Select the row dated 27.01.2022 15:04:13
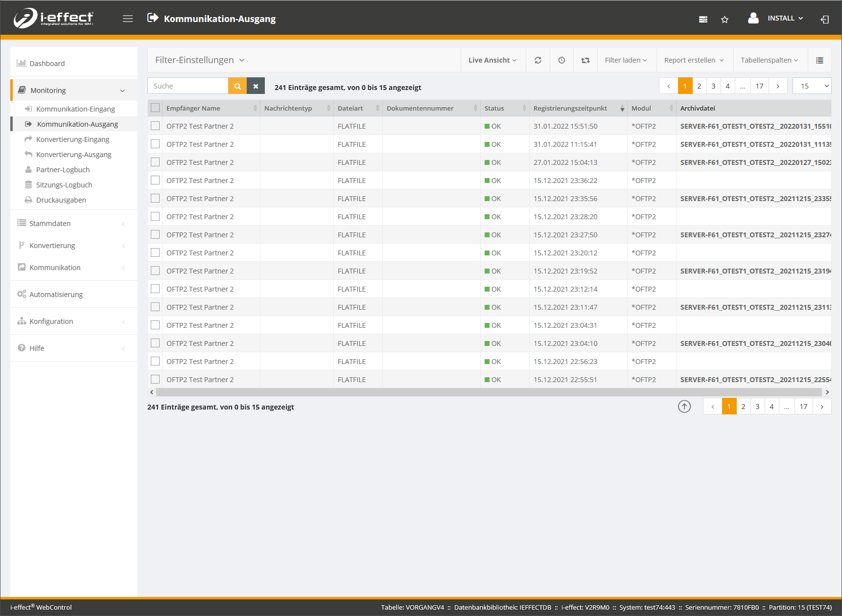842x616 pixels. (x=155, y=162)
